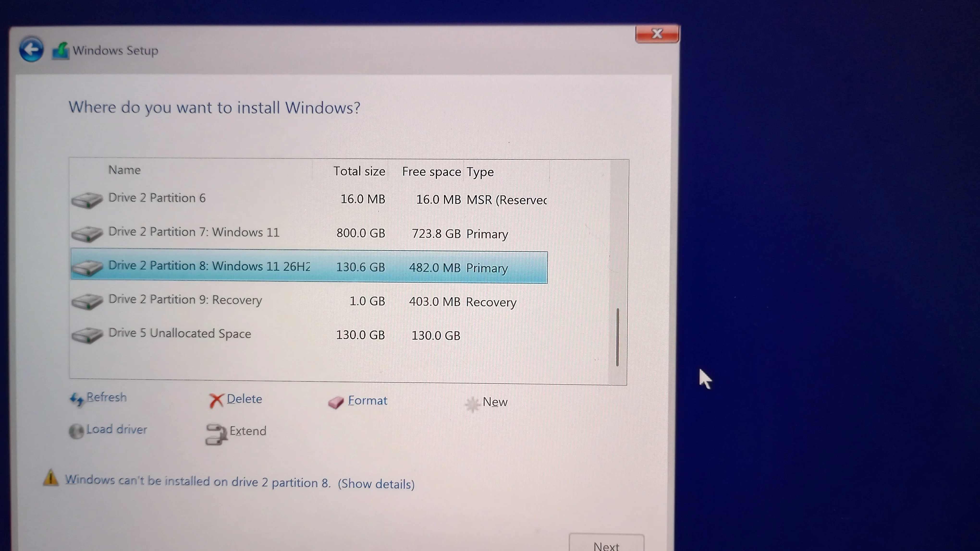Click the Refresh arrows icon

click(76, 399)
